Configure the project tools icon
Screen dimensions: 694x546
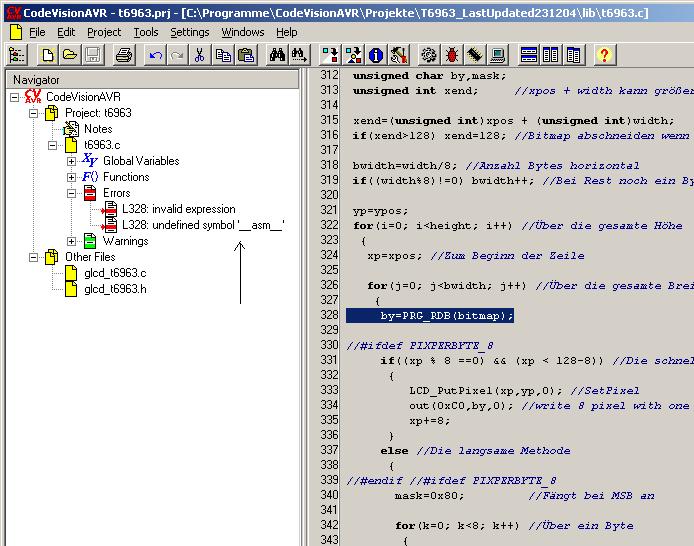point(398,55)
